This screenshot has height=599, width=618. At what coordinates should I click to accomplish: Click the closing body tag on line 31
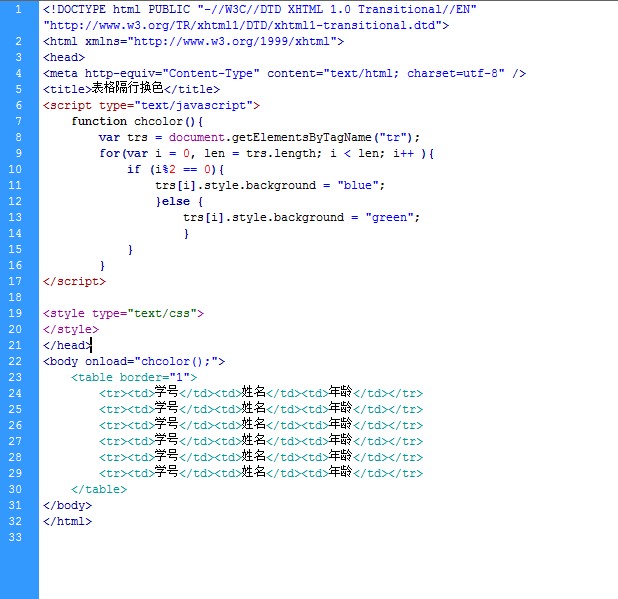pyautogui.click(x=67, y=506)
